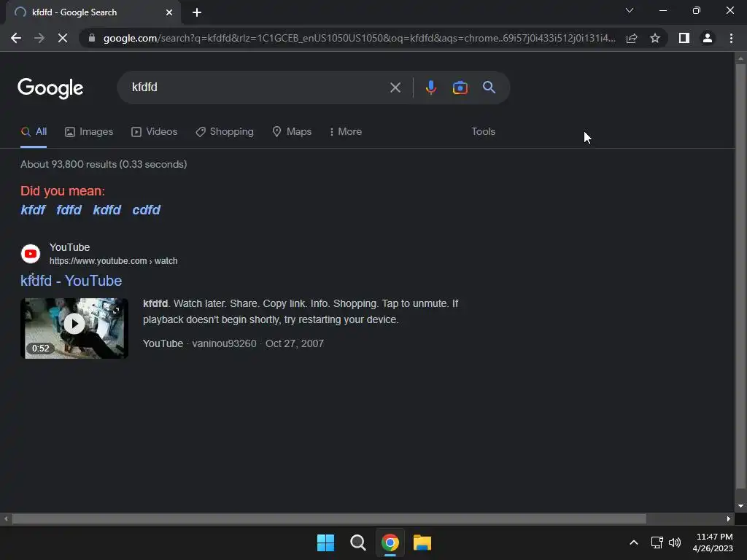Click the video uploader vaninou93260
Image resolution: width=747 pixels, height=560 pixels.
point(224,344)
